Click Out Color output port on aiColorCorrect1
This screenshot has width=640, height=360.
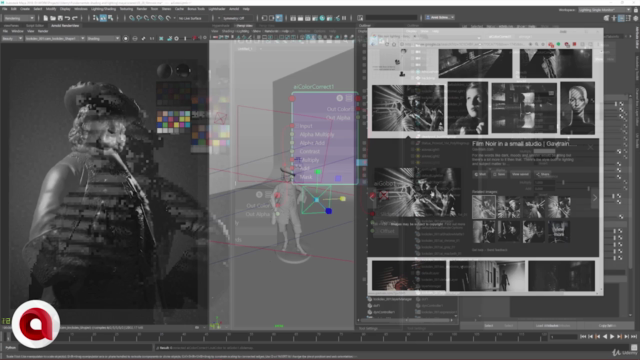click(x=358, y=109)
